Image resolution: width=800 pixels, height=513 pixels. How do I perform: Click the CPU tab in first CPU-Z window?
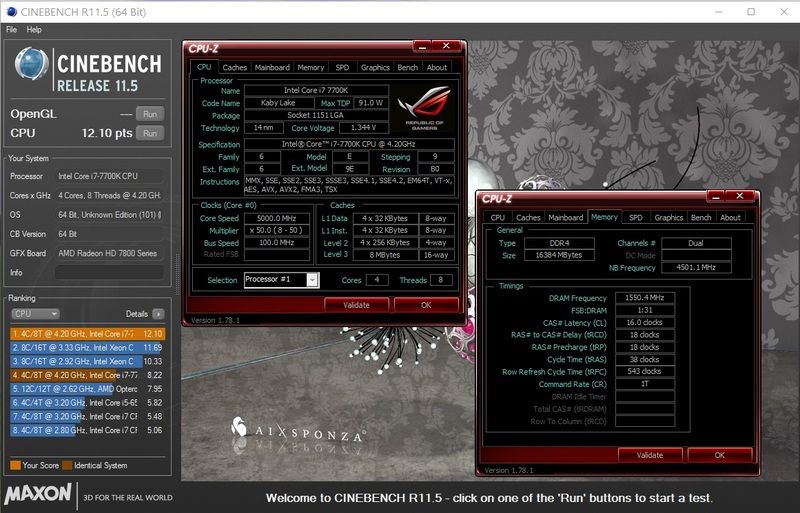204,67
